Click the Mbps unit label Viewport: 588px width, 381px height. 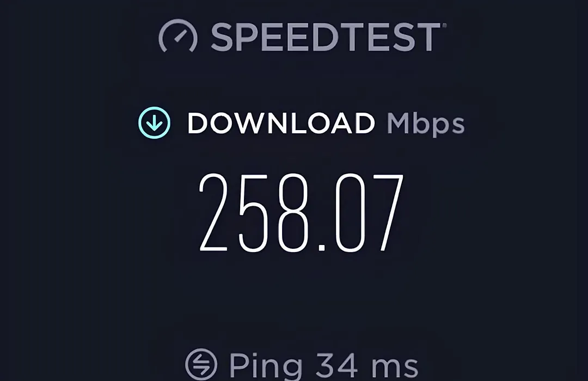(426, 124)
